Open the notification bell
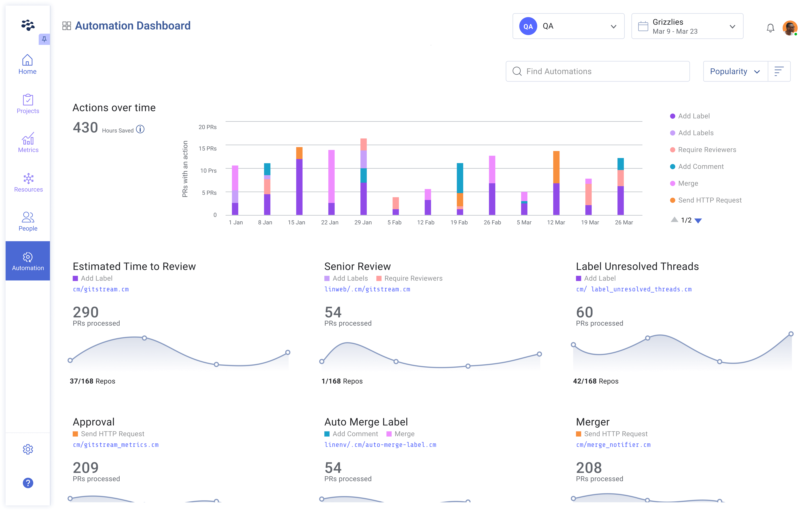The width and height of the screenshot is (812, 511). coord(770,28)
